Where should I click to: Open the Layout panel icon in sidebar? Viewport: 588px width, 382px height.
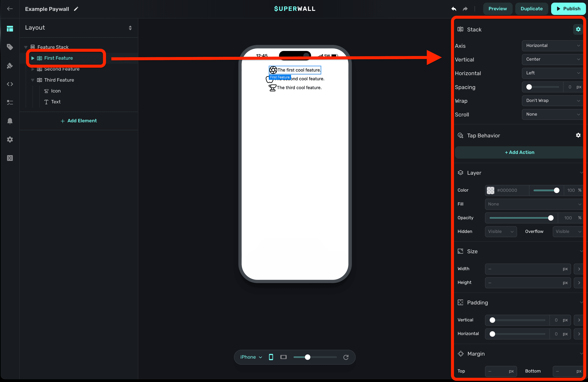(10, 29)
